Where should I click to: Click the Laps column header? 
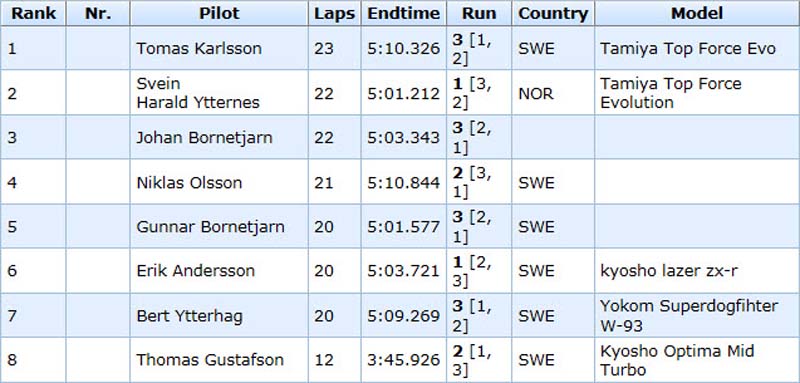click(335, 13)
